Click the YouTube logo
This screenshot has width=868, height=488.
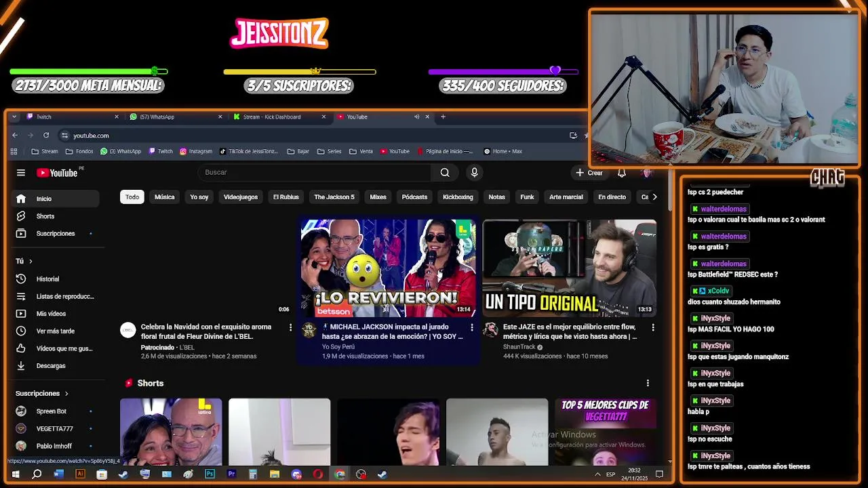(x=58, y=173)
